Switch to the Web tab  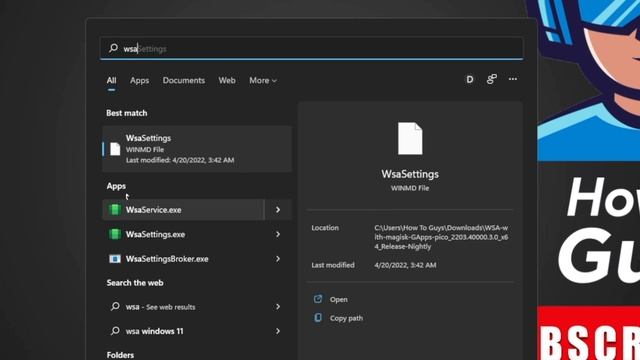227,80
